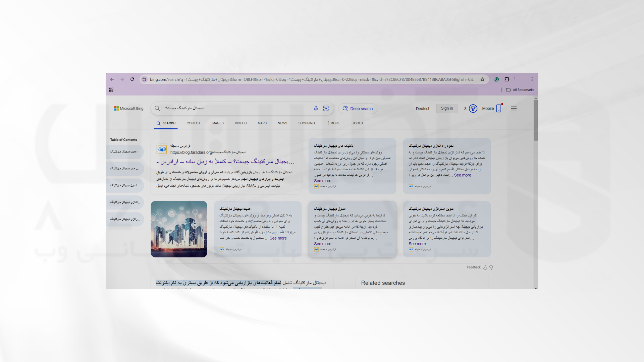The image size is (644, 362).
Task: Open site information icon in address bar
Action: tap(144, 79)
